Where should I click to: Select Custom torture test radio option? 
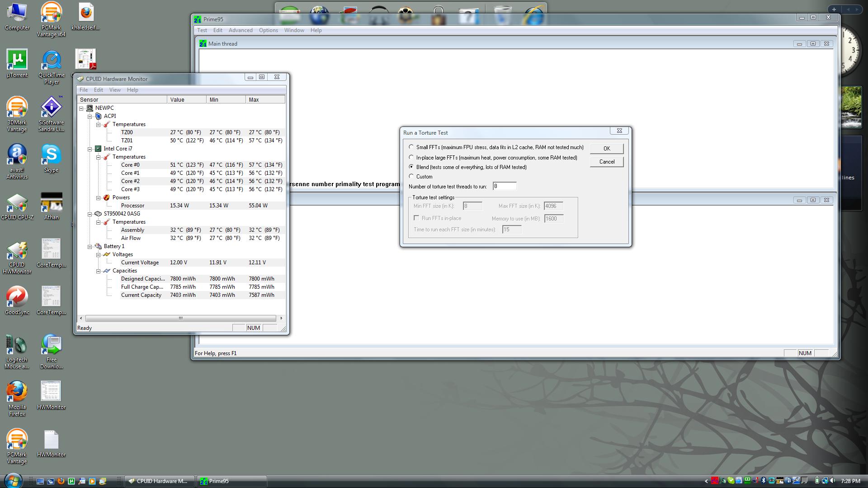click(x=411, y=176)
